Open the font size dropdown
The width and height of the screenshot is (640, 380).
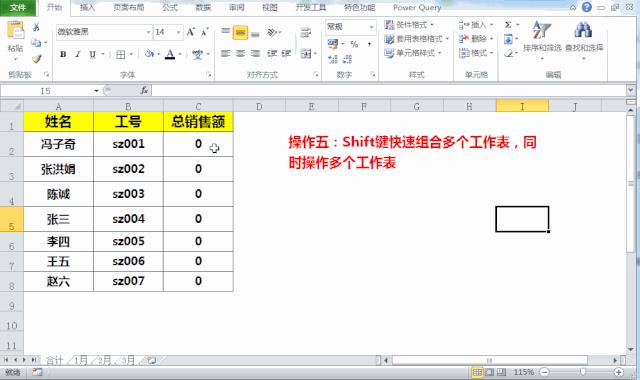(x=178, y=32)
